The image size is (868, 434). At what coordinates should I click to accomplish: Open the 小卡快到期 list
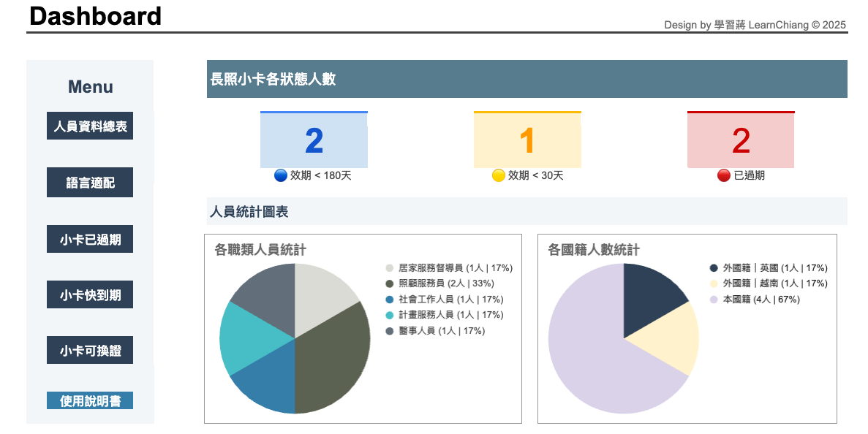click(90, 295)
